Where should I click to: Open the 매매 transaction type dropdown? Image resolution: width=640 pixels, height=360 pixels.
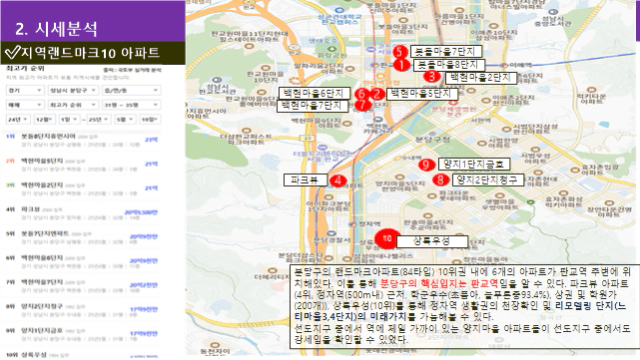(x=25, y=105)
